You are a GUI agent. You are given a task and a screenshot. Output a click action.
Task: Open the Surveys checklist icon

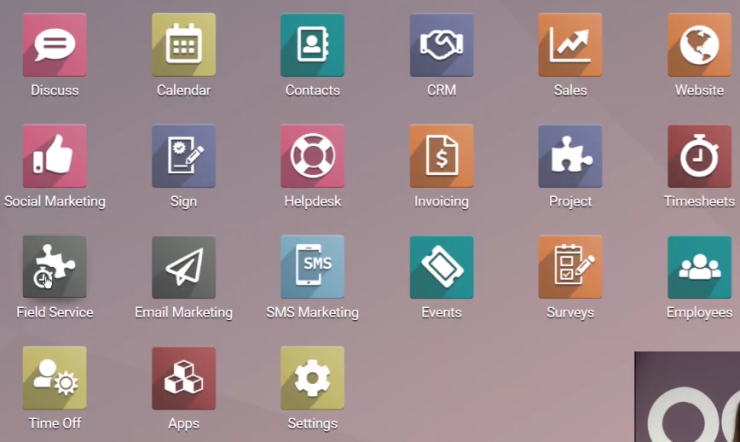tap(570, 267)
